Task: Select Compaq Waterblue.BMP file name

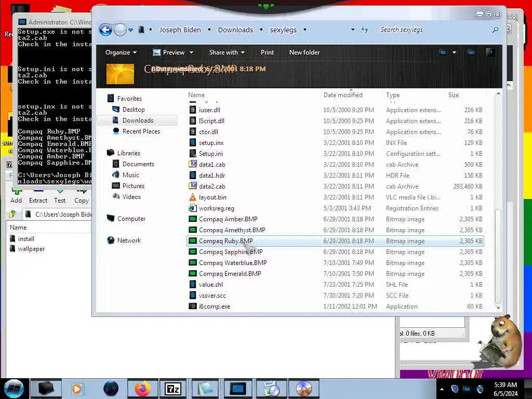Action: point(233,262)
